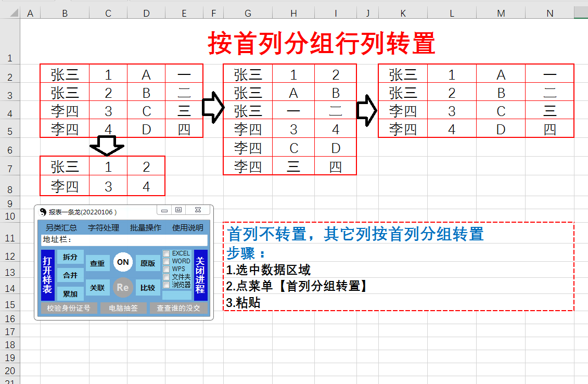Select cell L3 containing 2
The height and width of the screenshot is (384, 588).
(x=452, y=93)
